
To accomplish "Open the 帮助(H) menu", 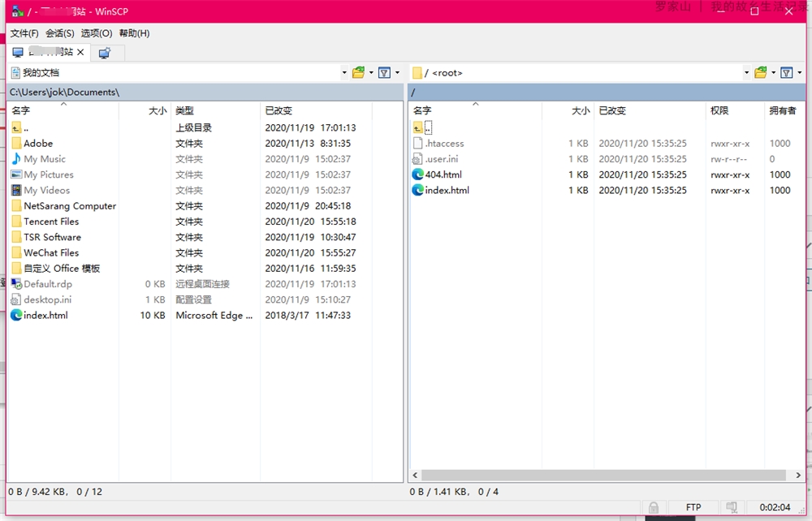I will pos(134,33).
